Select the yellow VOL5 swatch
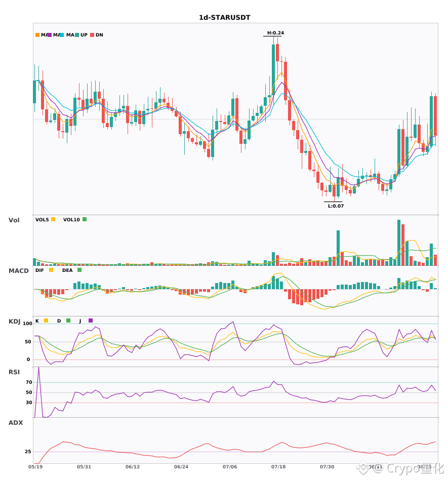The image size is (448, 481). [x=53, y=219]
